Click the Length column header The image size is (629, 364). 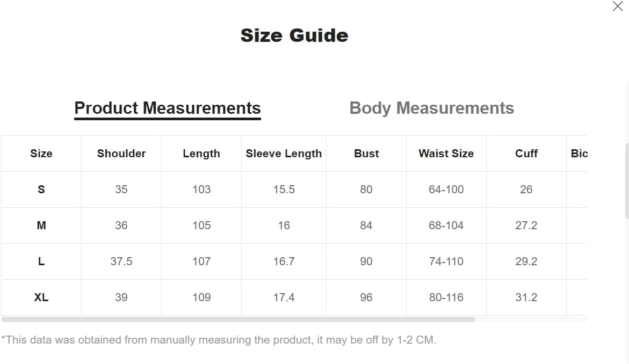point(201,154)
